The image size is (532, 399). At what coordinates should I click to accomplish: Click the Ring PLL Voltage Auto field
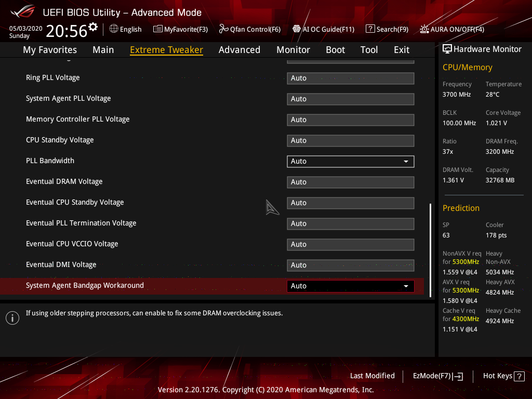351,78
